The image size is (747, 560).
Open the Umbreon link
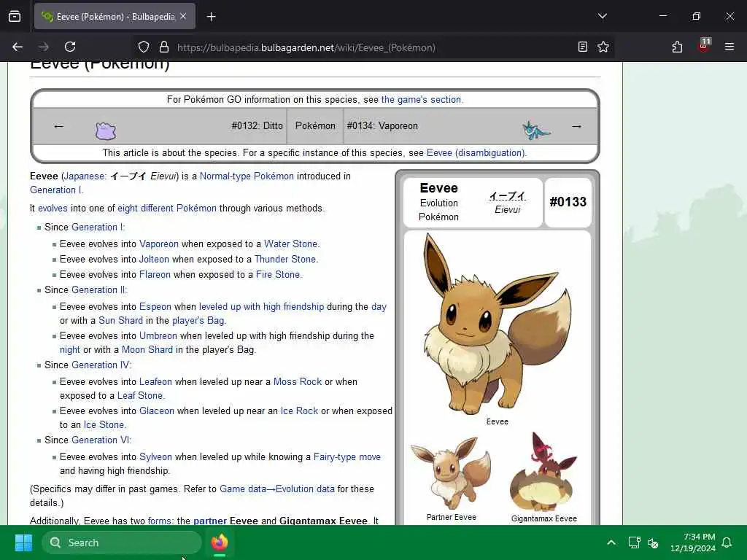point(158,335)
